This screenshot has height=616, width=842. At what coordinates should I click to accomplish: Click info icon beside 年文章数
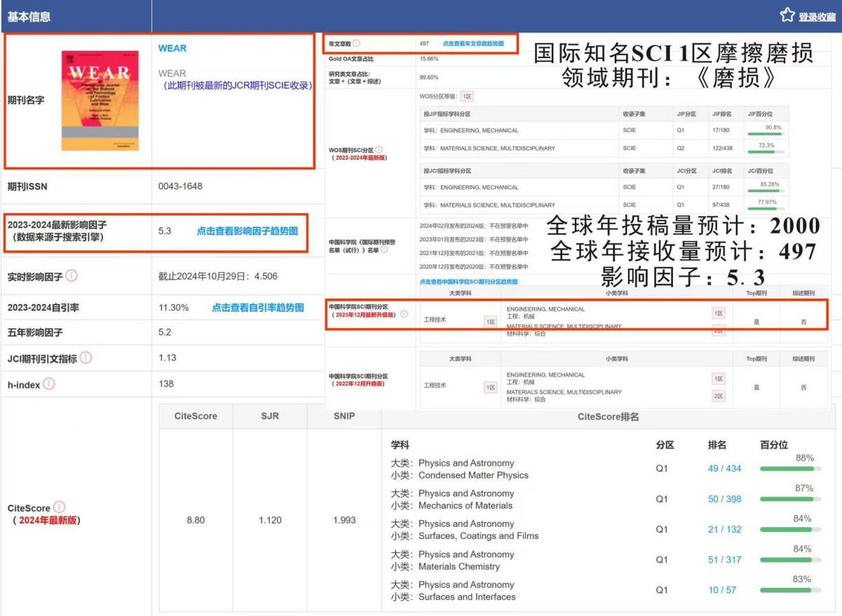click(x=356, y=43)
